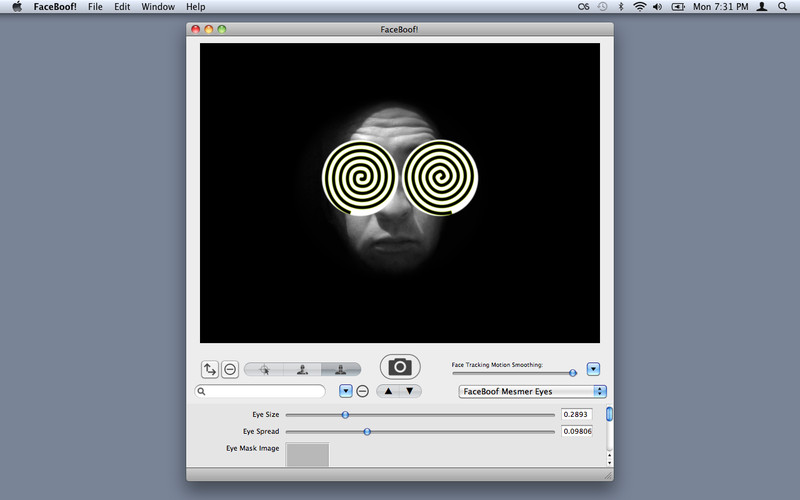Screen dimensions: 800x500
Task: Click the live camera preview image
Action: point(400,193)
